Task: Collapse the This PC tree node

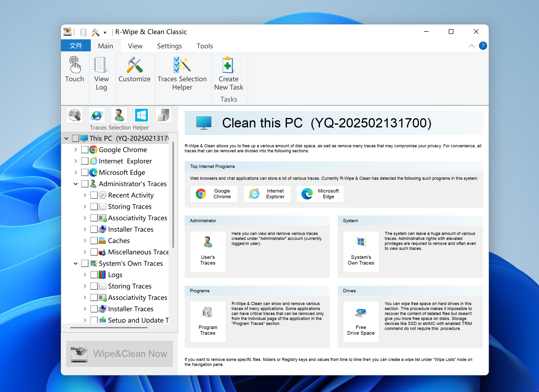Action: click(x=67, y=138)
